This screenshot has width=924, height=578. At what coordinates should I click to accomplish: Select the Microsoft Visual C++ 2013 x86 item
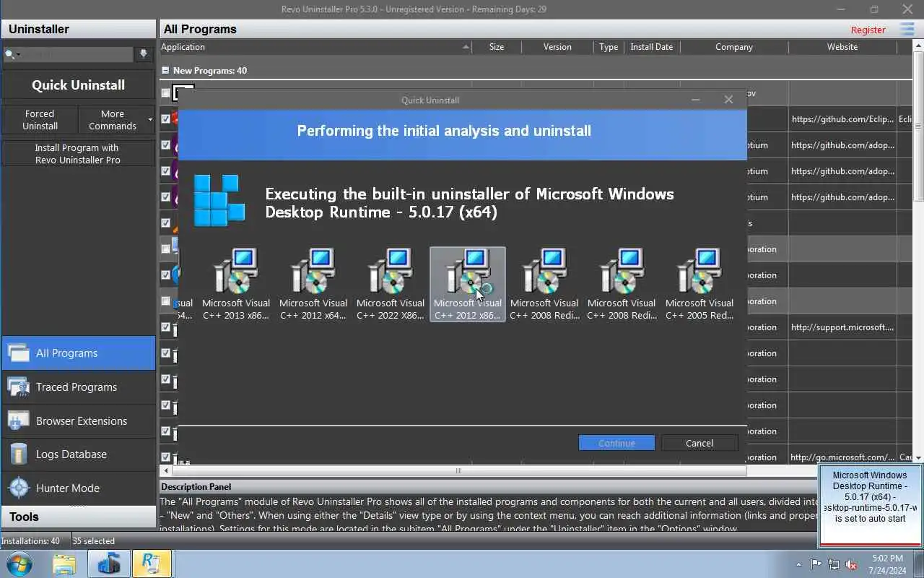236,285
